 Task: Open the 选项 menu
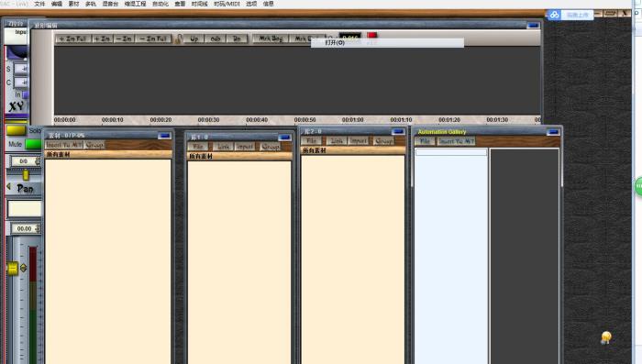pyautogui.click(x=251, y=4)
